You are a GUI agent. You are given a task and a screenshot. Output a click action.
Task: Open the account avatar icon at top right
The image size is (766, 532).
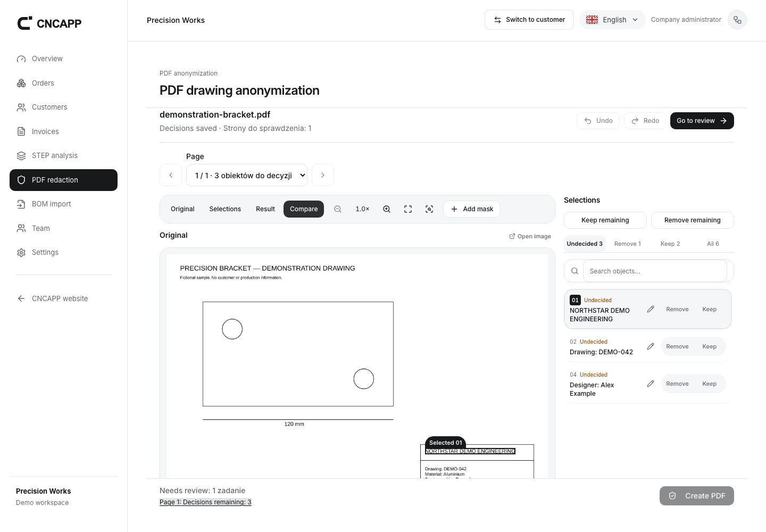[x=737, y=20]
